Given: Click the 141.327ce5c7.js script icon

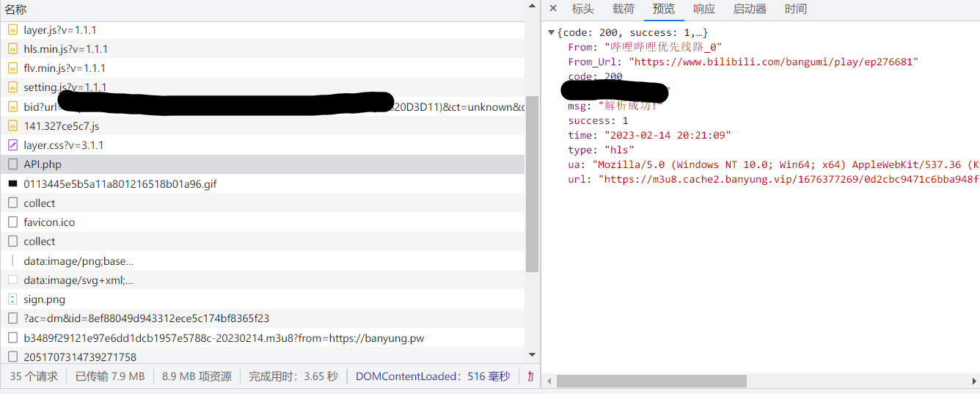Looking at the screenshot, I should click(12, 126).
